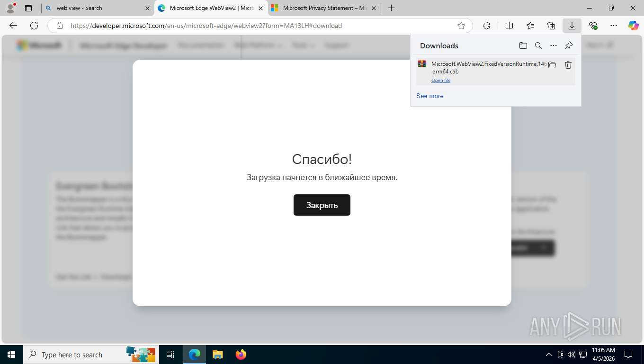The image size is (644, 364).
Task: Delete the downloaded .cab file entry
Action: (x=568, y=65)
